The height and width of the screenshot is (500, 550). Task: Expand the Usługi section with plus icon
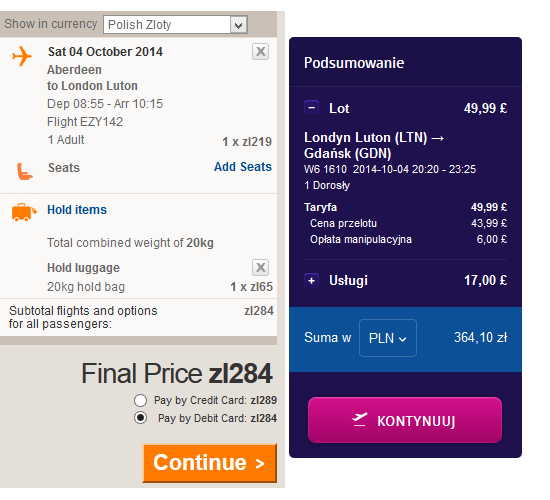pos(311,280)
